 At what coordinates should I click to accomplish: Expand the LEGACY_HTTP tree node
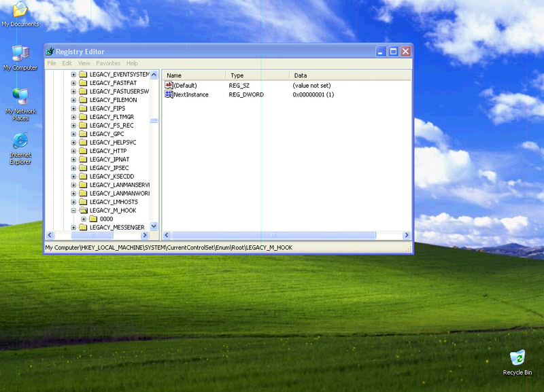click(73, 151)
